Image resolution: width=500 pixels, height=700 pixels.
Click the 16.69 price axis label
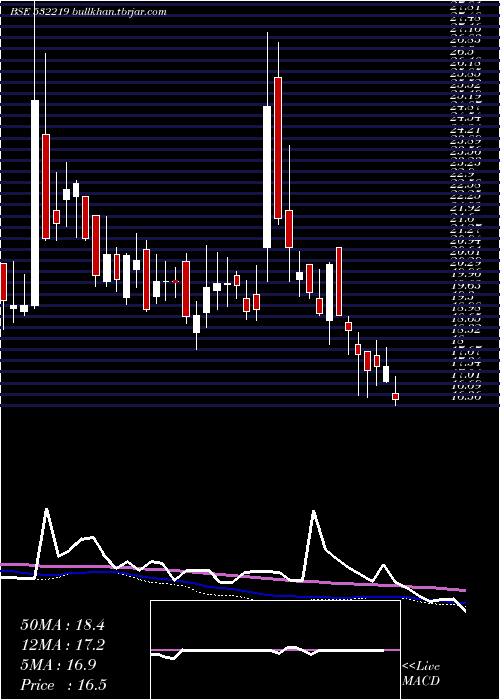click(465, 385)
